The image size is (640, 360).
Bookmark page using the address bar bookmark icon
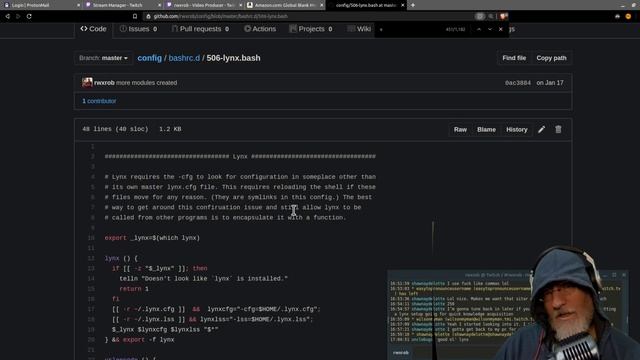[x=135, y=16]
